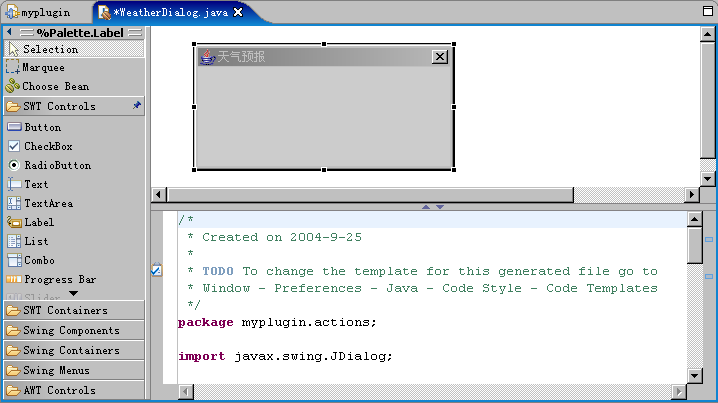Viewport: 718px width, 403px height.
Task: Click the 'Created on 2004-9-25' comment
Action: pyautogui.click(x=282, y=237)
